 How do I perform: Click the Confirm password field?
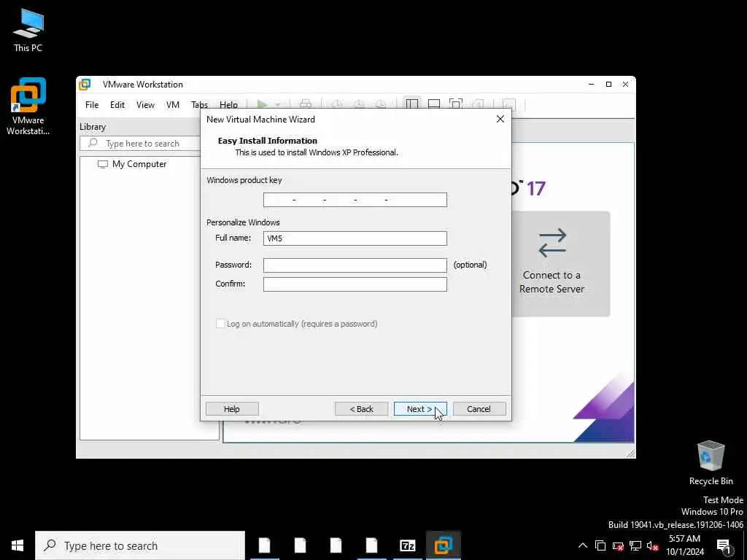click(x=355, y=284)
